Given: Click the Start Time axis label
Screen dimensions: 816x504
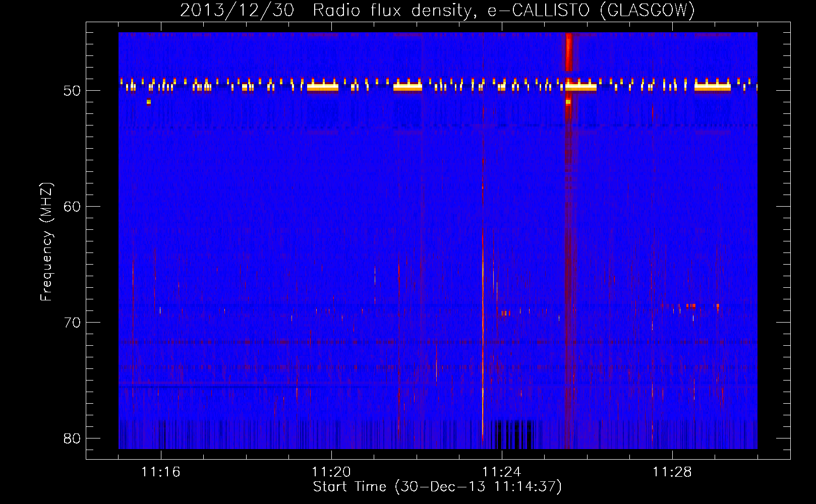Looking at the screenshot, I should [x=437, y=487].
